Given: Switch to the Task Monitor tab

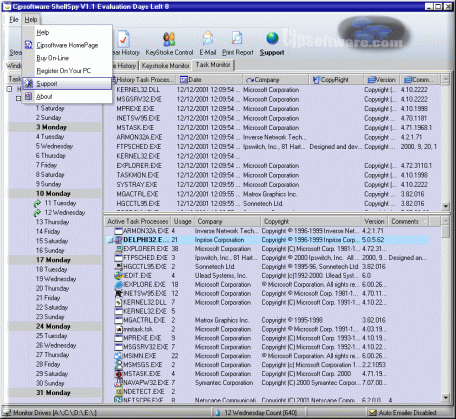Looking at the screenshot, I should 213,65.
